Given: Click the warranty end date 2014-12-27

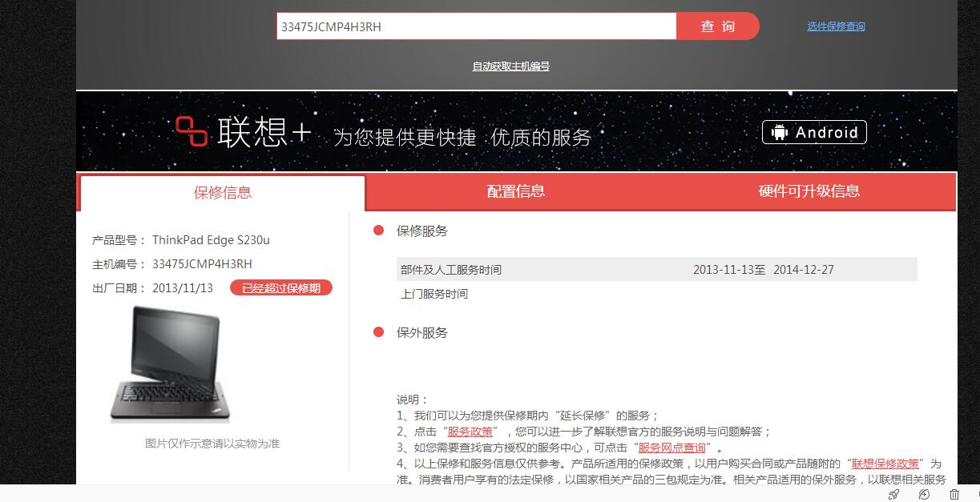Looking at the screenshot, I should [x=804, y=270].
